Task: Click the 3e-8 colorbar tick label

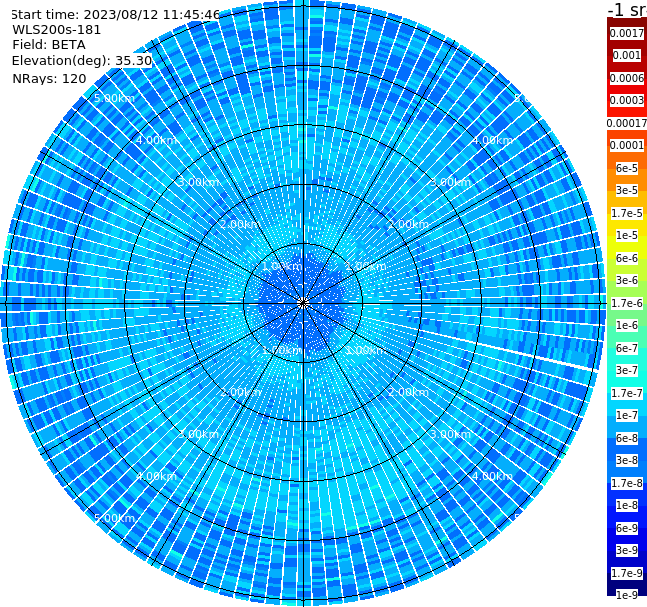Action: coord(627,460)
